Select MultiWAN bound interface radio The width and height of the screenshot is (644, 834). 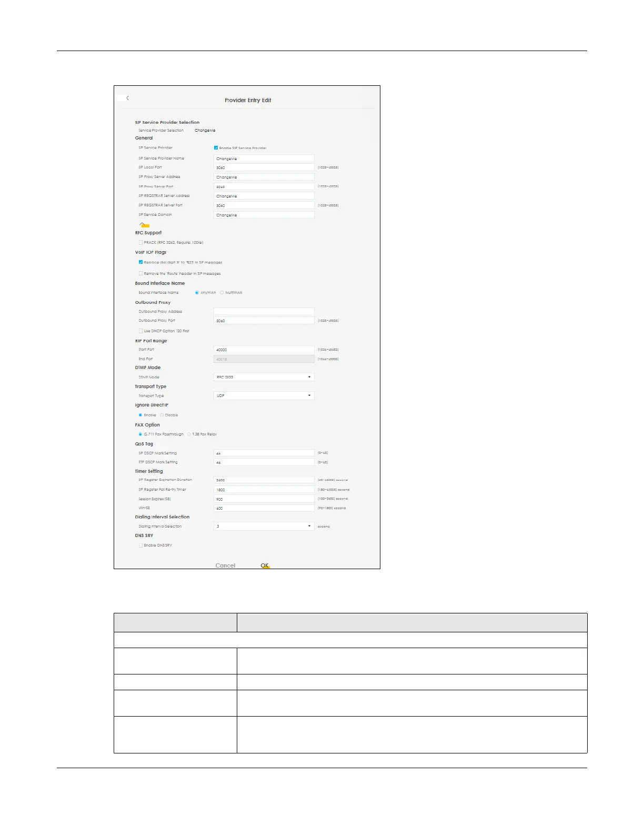pos(222,293)
